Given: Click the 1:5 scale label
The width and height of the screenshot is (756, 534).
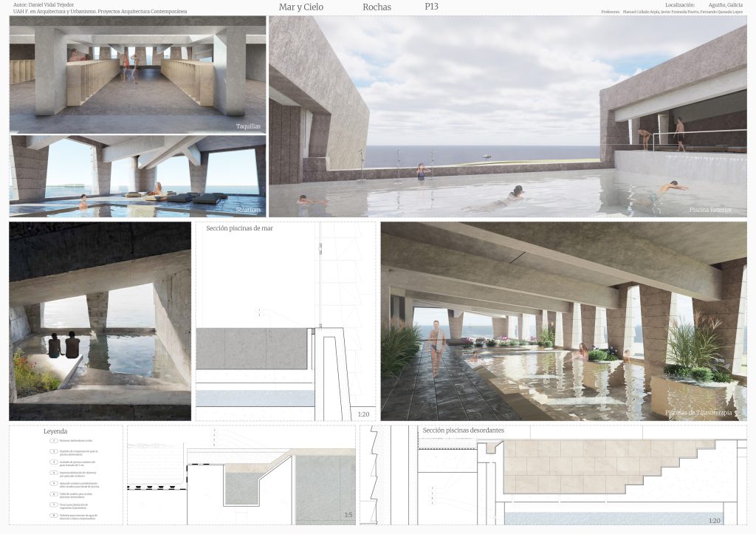Looking at the screenshot, I should click(347, 515).
